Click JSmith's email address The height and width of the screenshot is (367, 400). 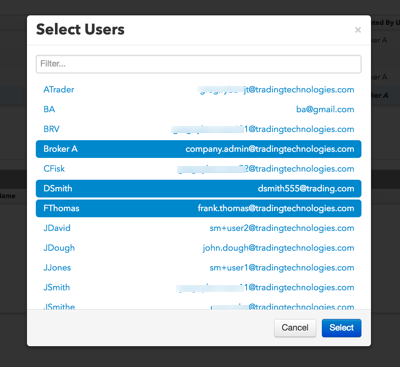[x=265, y=287]
